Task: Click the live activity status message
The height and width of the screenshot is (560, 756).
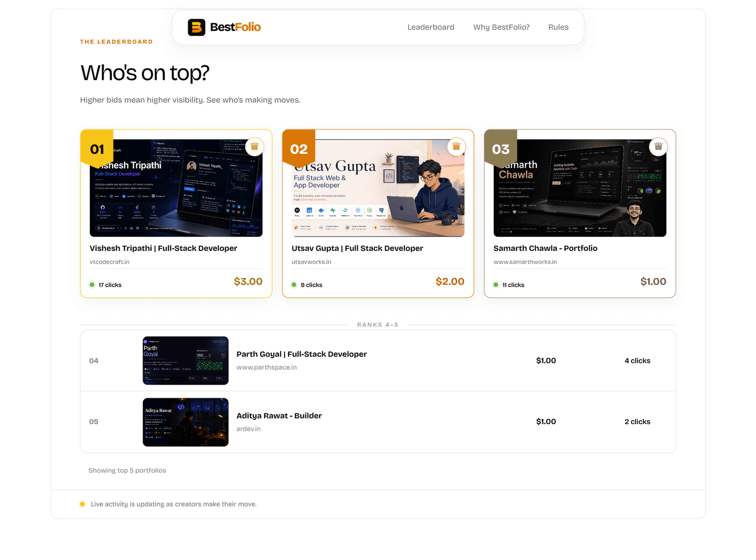Action: (174, 504)
